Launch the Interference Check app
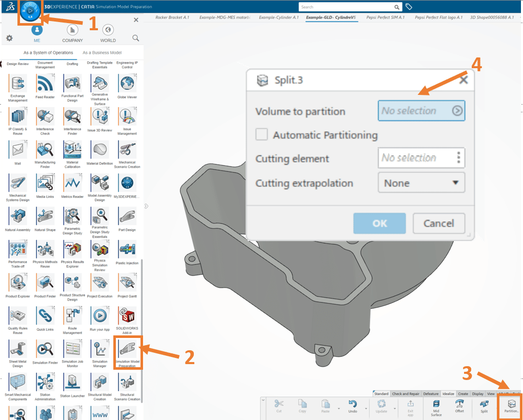Viewport: 523px width, 420px height. pos(45,121)
